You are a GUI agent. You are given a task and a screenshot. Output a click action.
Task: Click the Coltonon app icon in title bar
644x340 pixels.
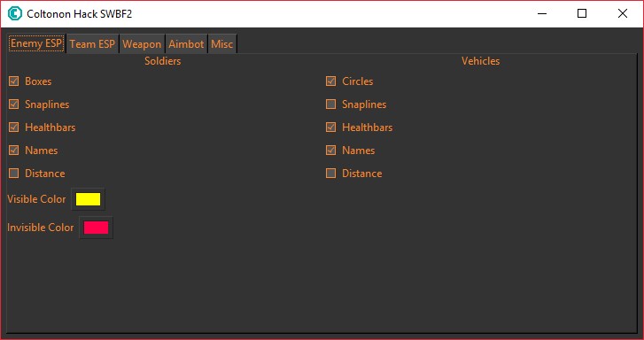pyautogui.click(x=15, y=13)
